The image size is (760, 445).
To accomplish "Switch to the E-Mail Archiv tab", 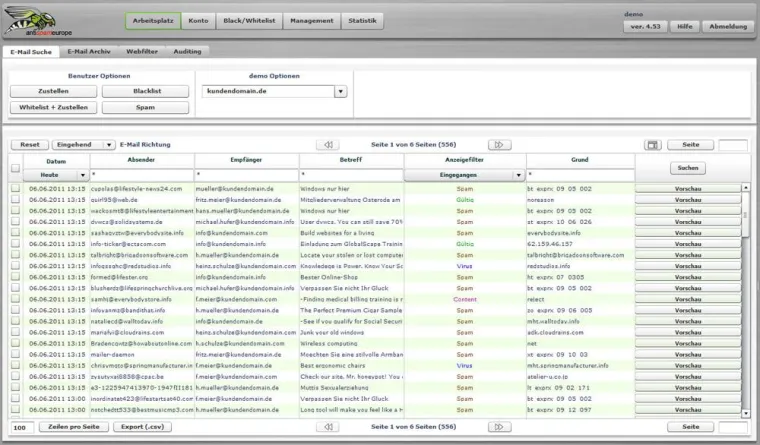I will coord(91,49).
